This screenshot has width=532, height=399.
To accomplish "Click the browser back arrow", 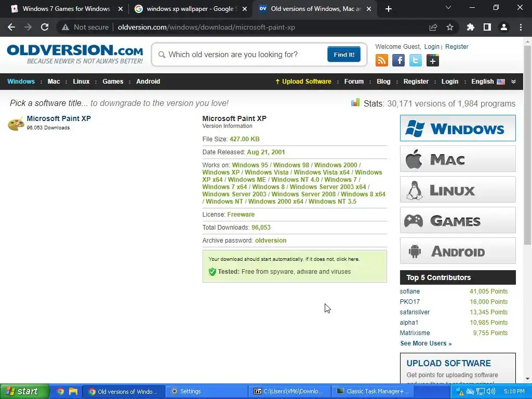I will [x=11, y=27].
